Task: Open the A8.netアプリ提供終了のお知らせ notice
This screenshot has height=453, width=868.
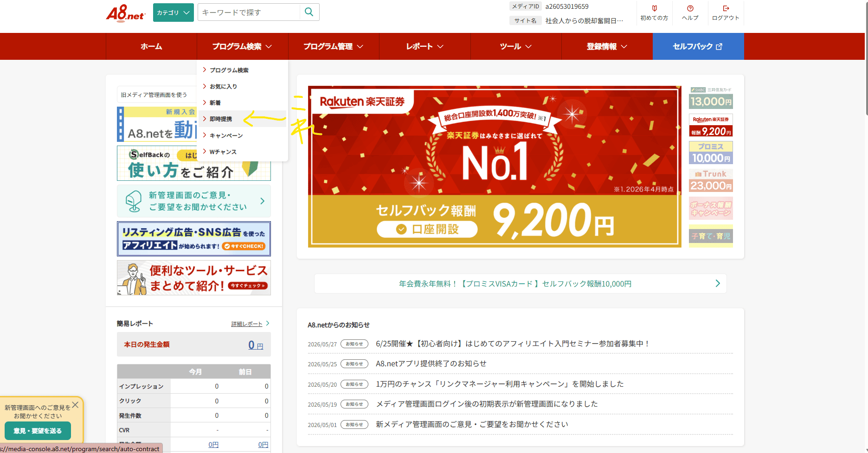Action: point(431,364)
